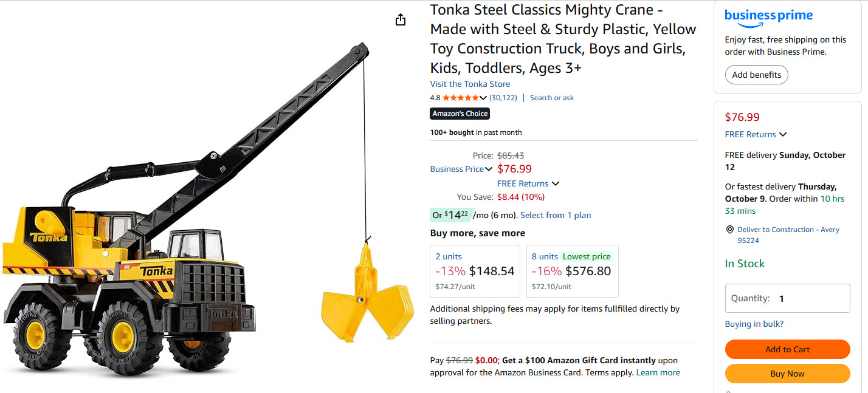Click the Business Prime logo
The image size is (868, 393).
pos(768,17)
